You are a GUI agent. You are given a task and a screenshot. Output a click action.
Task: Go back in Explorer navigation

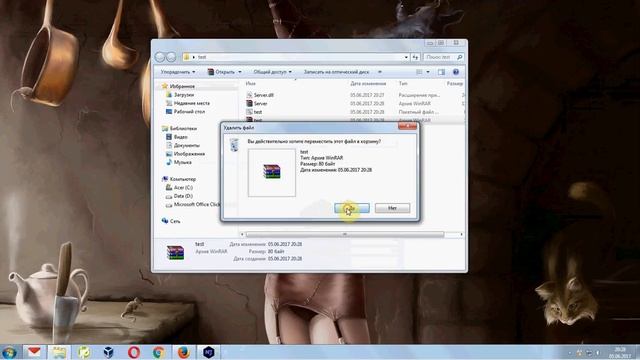[160, 57]
